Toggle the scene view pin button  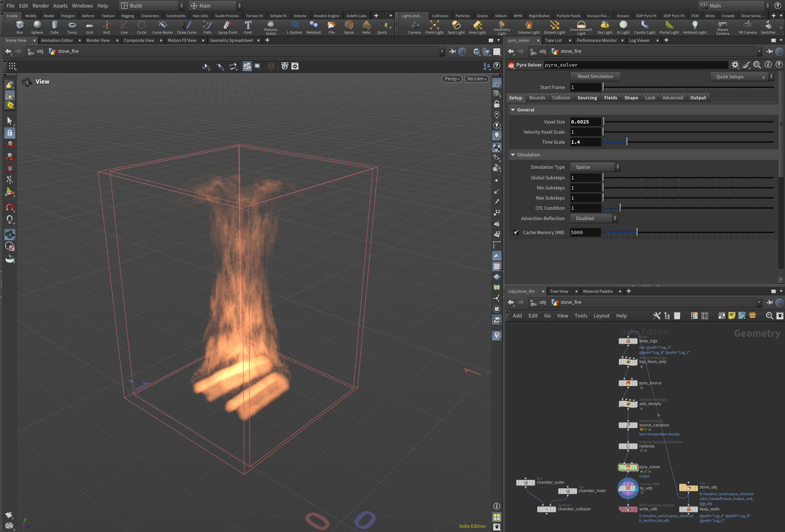(452, 51)
